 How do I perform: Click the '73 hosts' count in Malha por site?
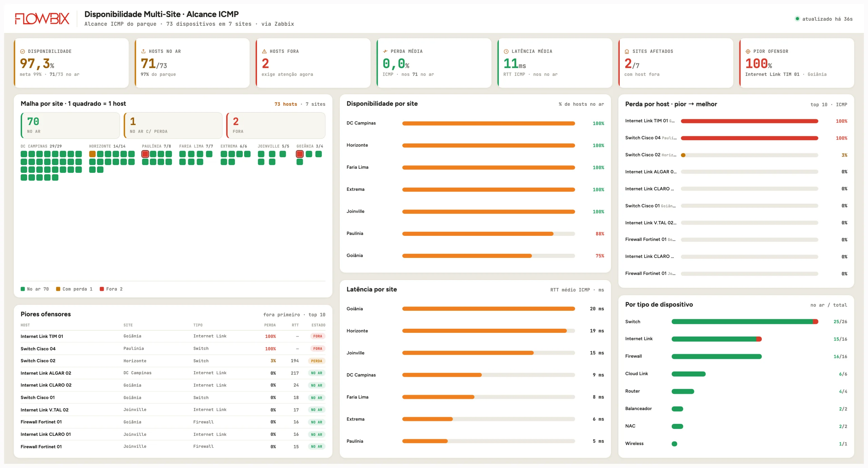click(285, 104)
